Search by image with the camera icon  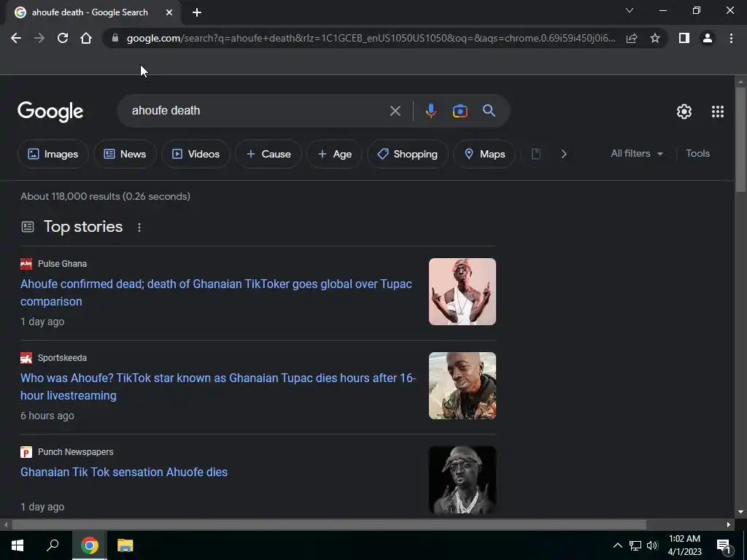[x=460, y=111]
